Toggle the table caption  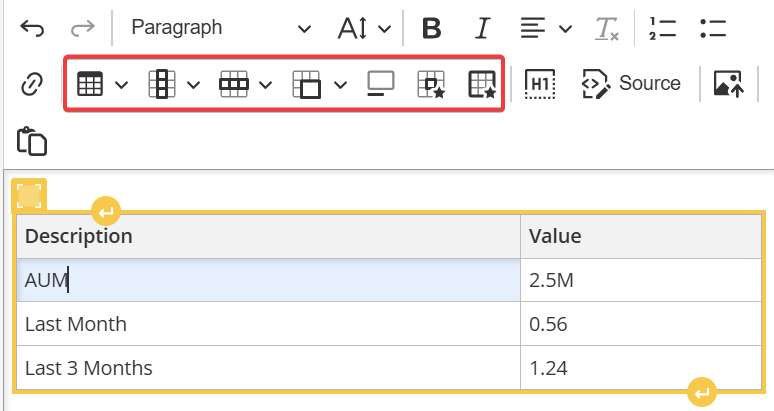381,85
